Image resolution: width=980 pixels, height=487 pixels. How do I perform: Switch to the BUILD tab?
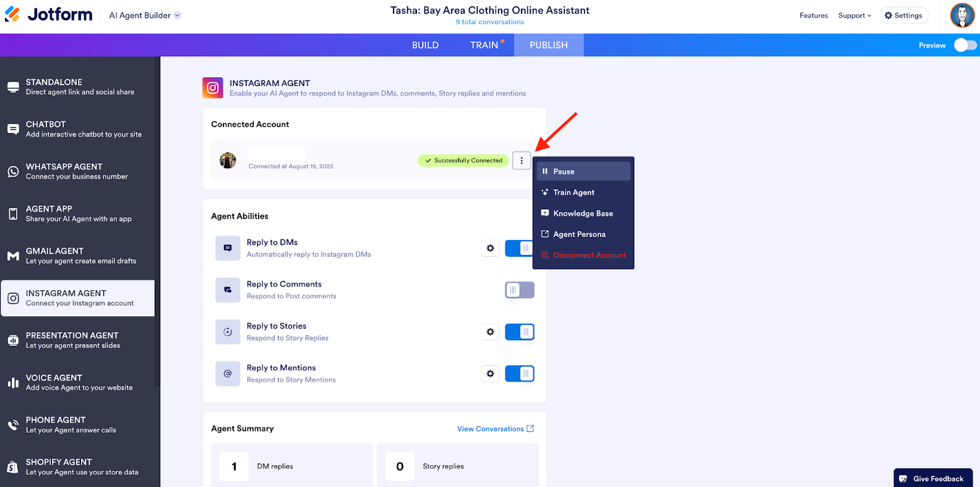(425, 45)
